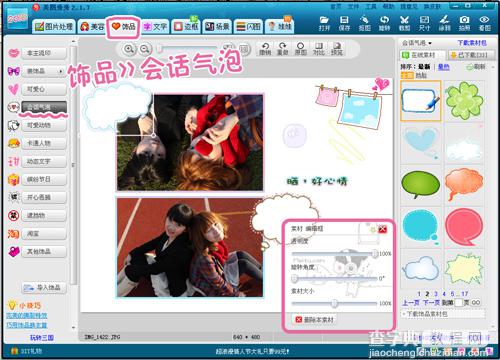This screenshot has height=360, width=500.
Task: Go to page 3 of materials
Action: click(x=436, y=294)
